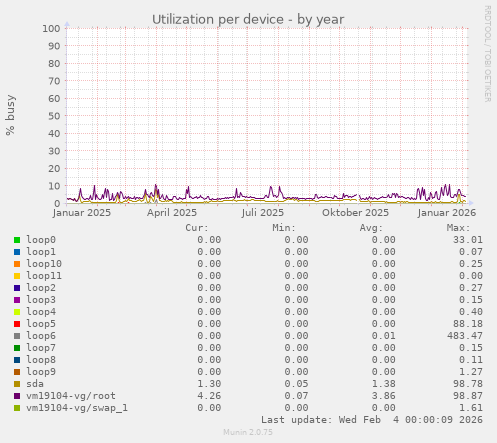
Task: Click the loop1 blue color swatch
Action: pos(17,252)
